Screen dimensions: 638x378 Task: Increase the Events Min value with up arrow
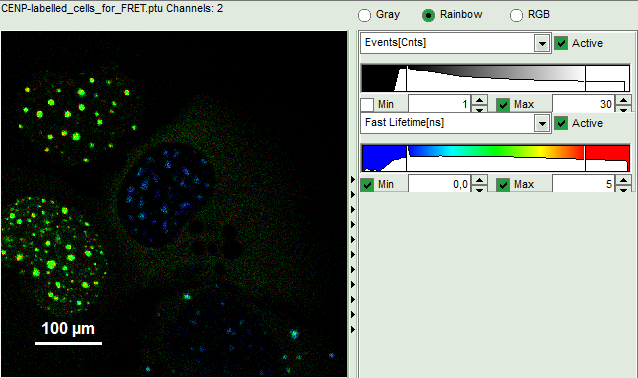coord(479,100)
